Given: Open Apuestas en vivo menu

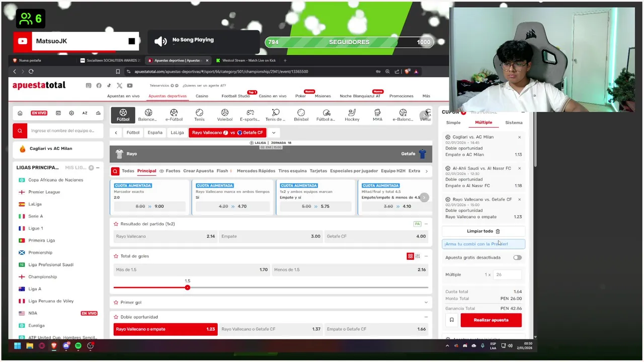Looking at the screenshot, I should (123, 96).
